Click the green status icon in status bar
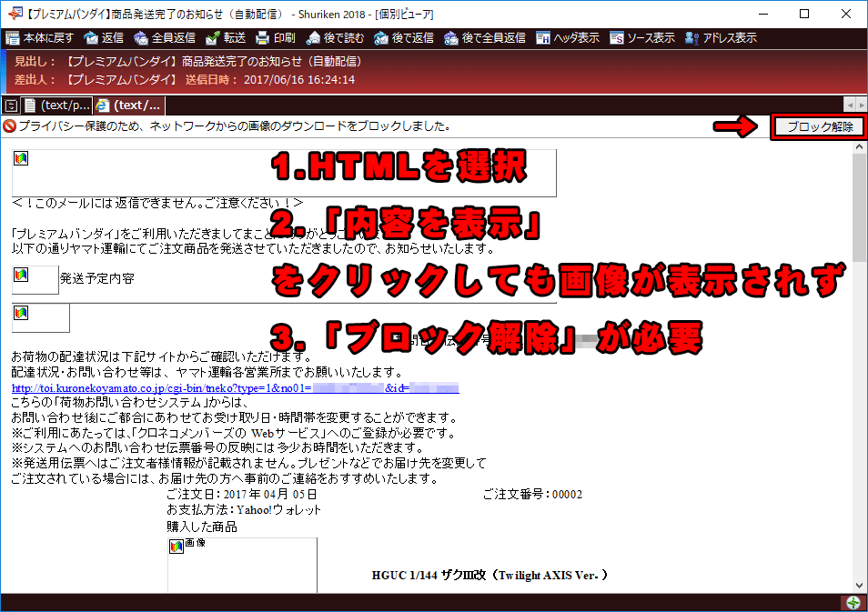This screenshot has height=612, width=868. tap(853, 603)
